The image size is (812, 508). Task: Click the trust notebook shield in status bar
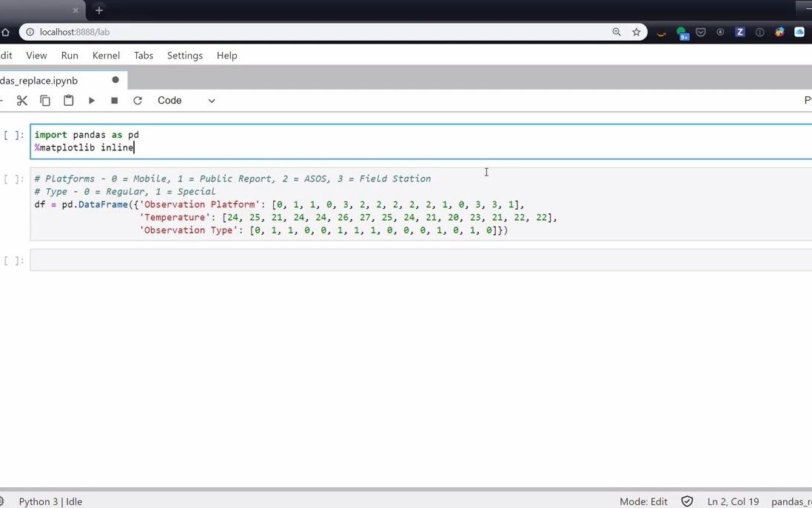click(686, 501)
